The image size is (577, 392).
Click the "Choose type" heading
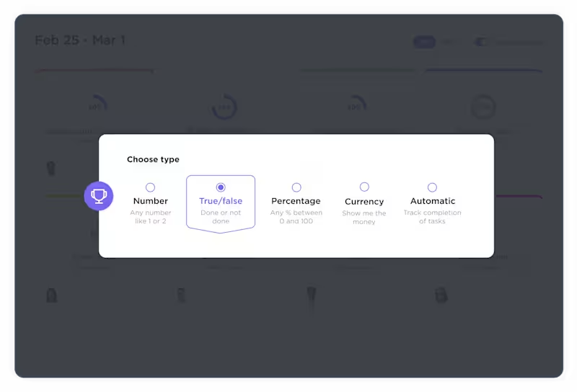coord(153,159)
